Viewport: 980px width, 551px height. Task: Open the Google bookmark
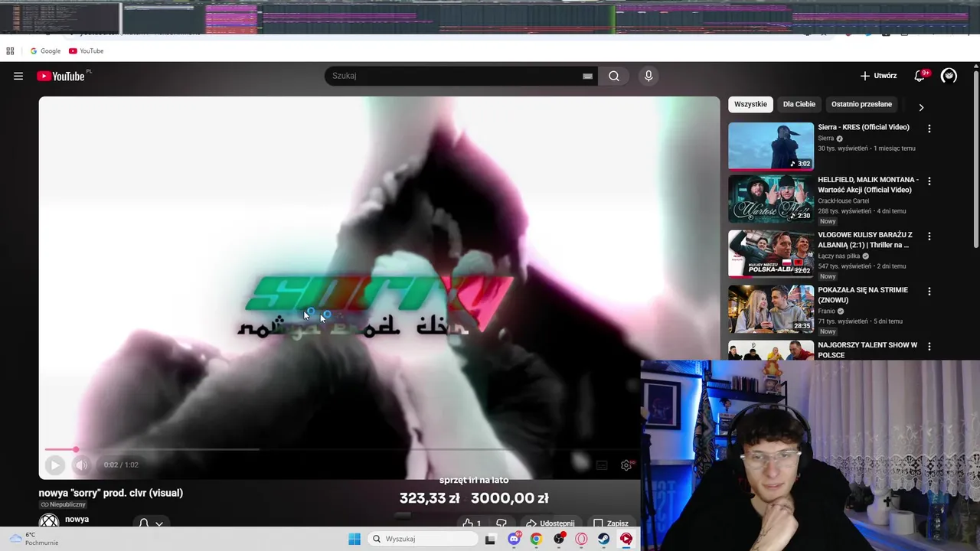click(45, 51)
